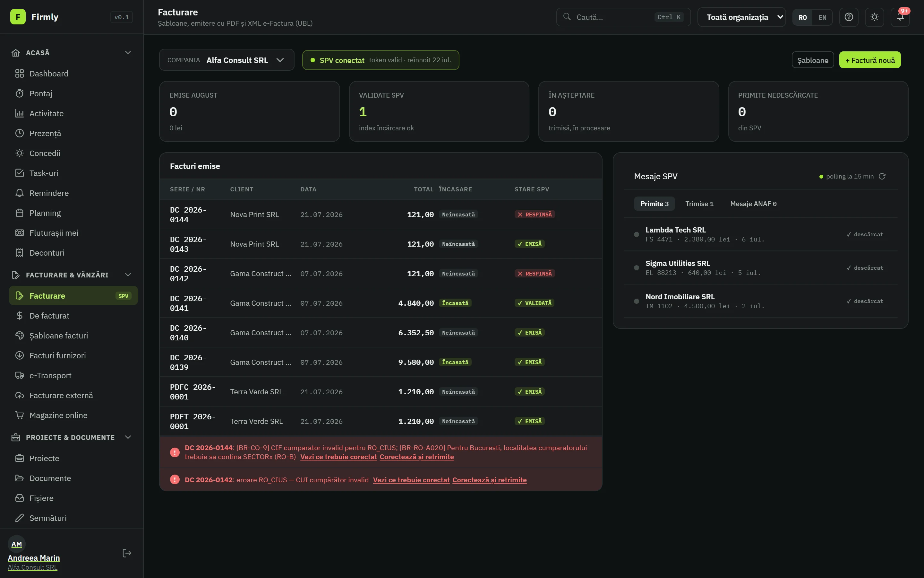Switch the language to RO

[x=803, y=17]
